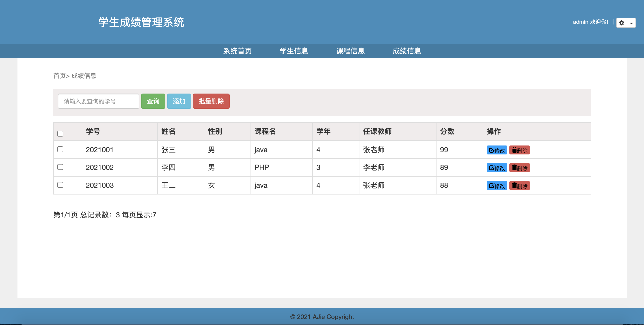Check the checkbox for student 2021001
The height and width of the screenshot is (325, 644).
point(60,149)
